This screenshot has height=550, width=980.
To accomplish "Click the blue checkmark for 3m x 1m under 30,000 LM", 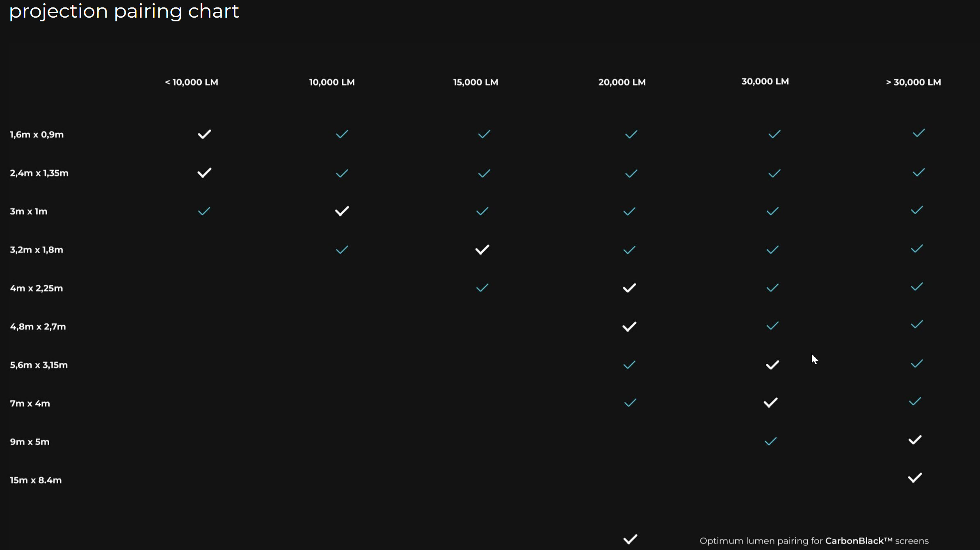I will pos(772,211).
